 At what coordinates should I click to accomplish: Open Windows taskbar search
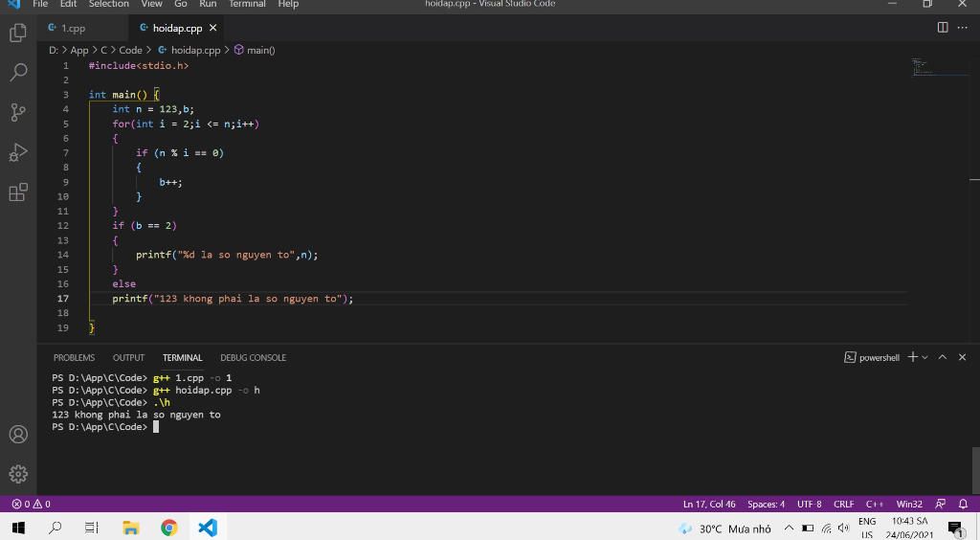pyautogui.click(x=55, y=528)
